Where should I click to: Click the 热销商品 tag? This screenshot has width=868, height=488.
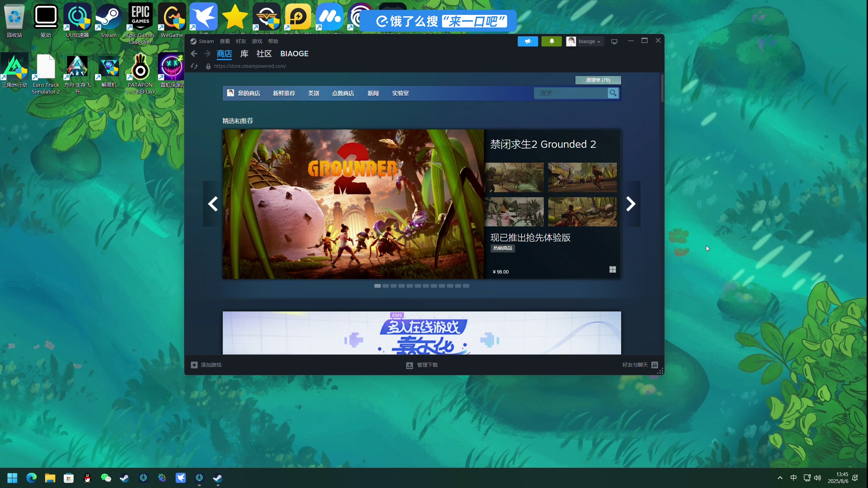coord(502,248)
